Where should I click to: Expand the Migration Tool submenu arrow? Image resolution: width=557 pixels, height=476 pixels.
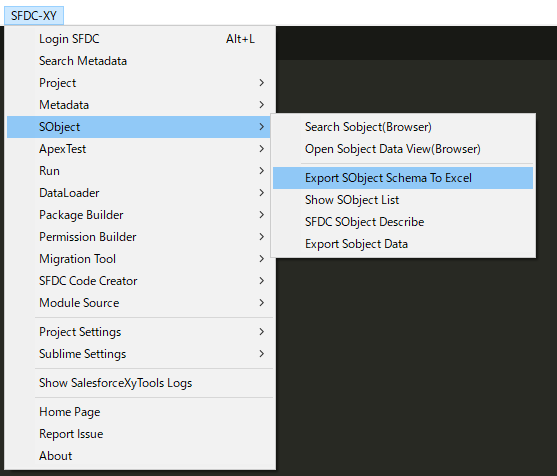[x=261, y=259]
